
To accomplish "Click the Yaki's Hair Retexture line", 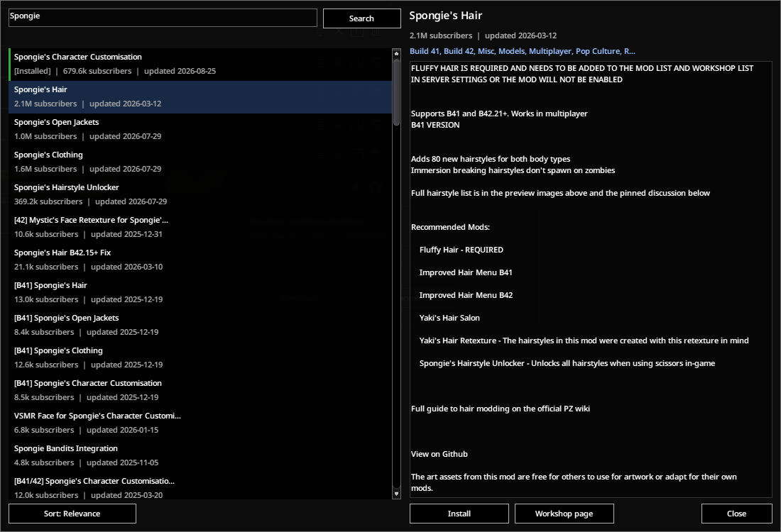I will pos(584,341).
